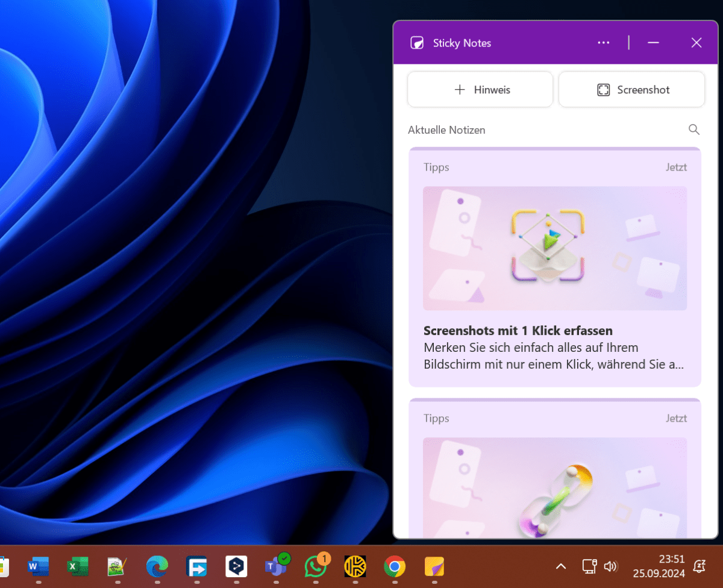Open the tip card image for Screenshots
This screenshot has width=723, height=588.
point(555,248)
